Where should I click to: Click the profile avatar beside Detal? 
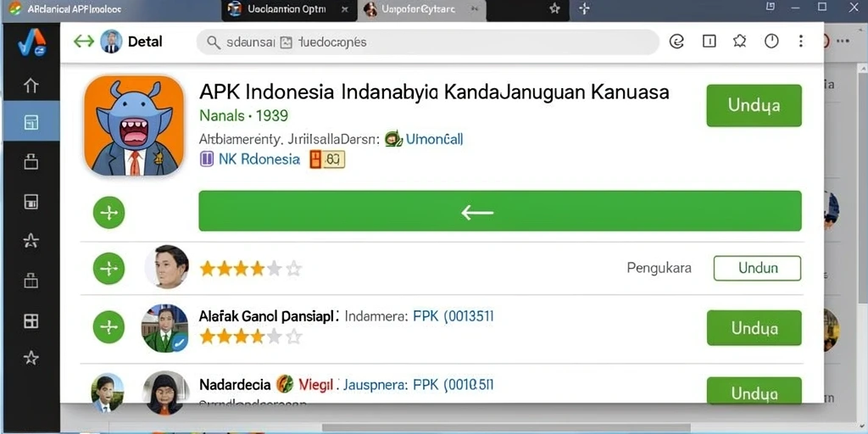(x=111, y=42)
